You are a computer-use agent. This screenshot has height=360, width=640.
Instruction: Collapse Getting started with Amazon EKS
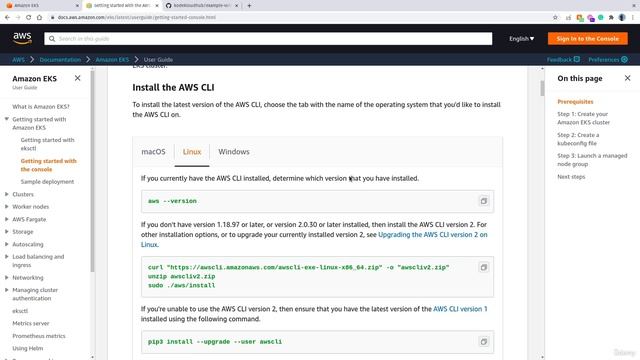(7, 119)
